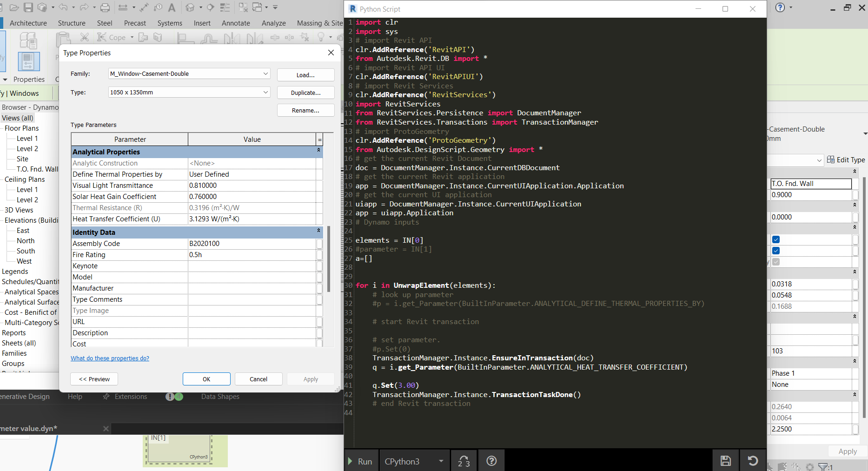Select the Aligned Dimension tool icon

[144, 7]
